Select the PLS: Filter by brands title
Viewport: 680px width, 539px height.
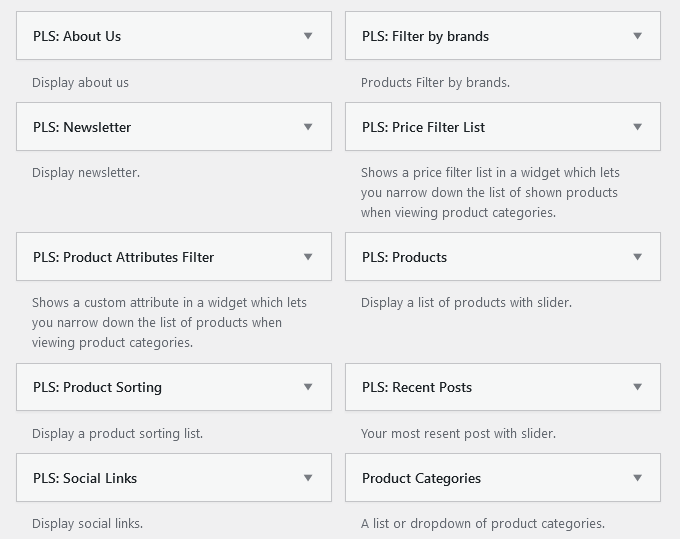click(x=425, y=36)
